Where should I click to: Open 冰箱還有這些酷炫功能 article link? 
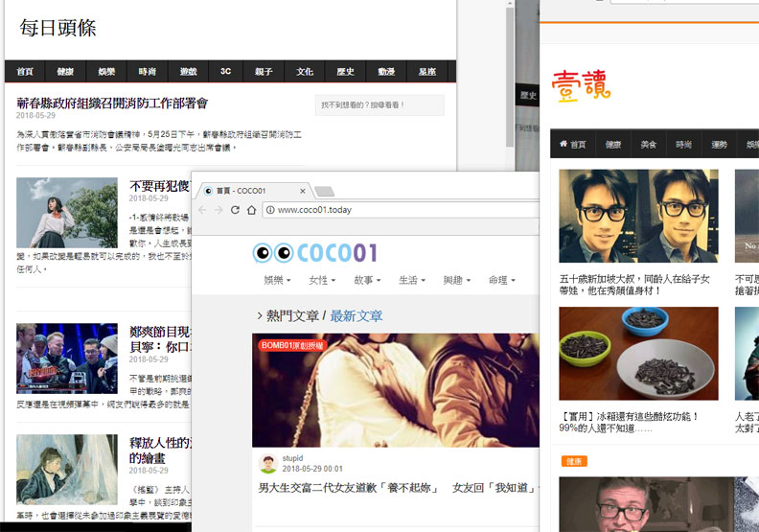tap(629, 422)
